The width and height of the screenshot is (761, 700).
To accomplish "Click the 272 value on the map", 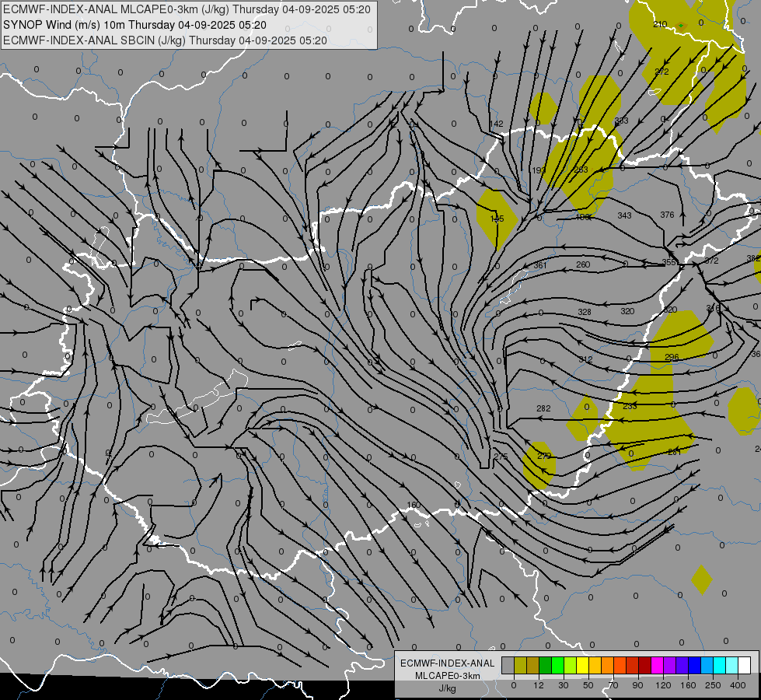I will tap(662, 72).
